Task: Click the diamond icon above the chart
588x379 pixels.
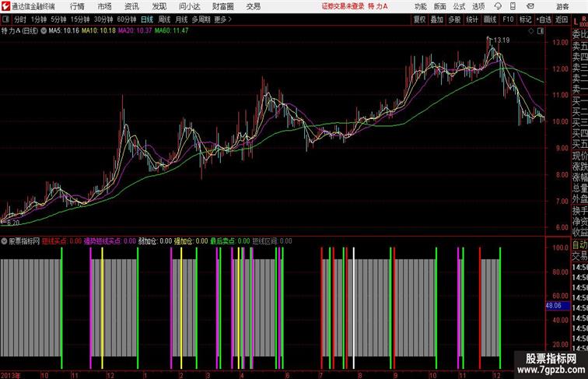Action: point(531,31)
